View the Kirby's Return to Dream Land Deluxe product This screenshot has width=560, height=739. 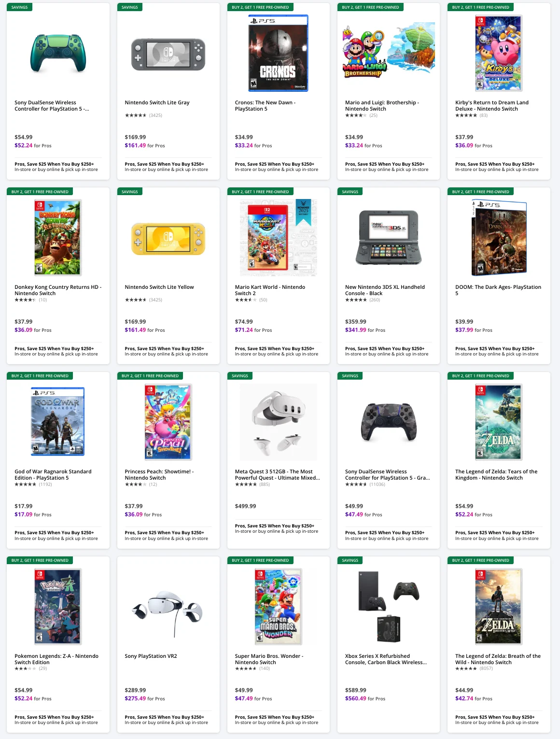(491, 105)
